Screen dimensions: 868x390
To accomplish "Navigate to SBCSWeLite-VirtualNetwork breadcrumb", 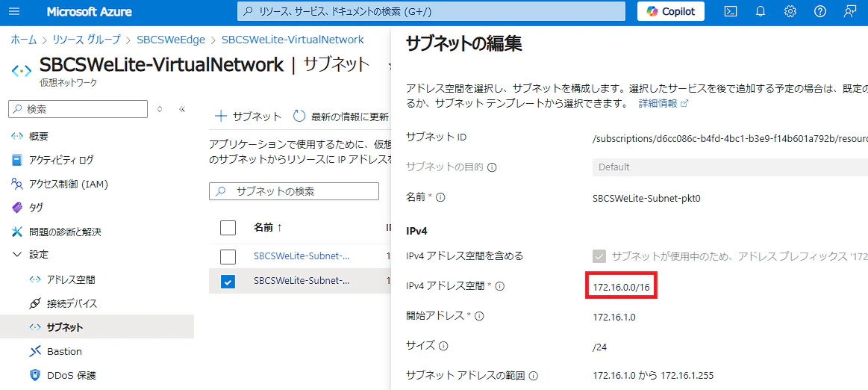I will point(293,40).
